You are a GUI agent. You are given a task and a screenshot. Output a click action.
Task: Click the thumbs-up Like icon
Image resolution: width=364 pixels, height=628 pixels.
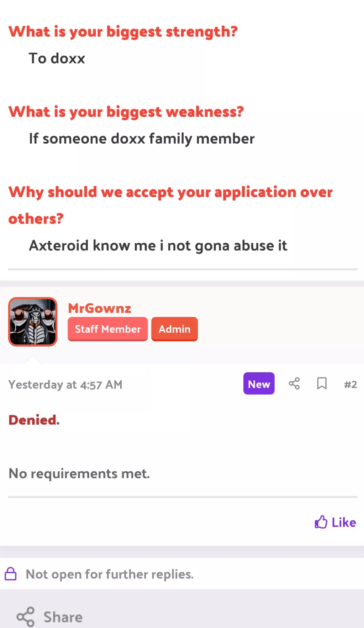click(321, 522)
